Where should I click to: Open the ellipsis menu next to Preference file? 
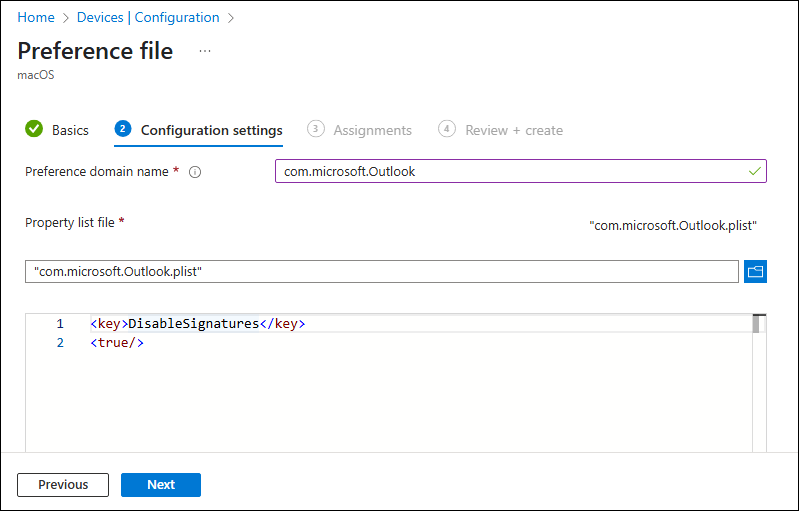(x=205, y=51)
